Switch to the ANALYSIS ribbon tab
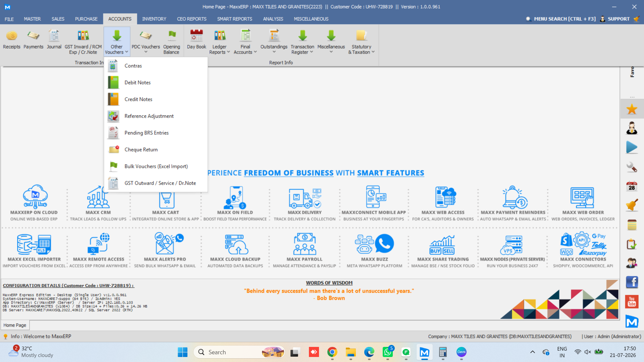This screenshot has height=362, width=644. [x=273, y=19]
